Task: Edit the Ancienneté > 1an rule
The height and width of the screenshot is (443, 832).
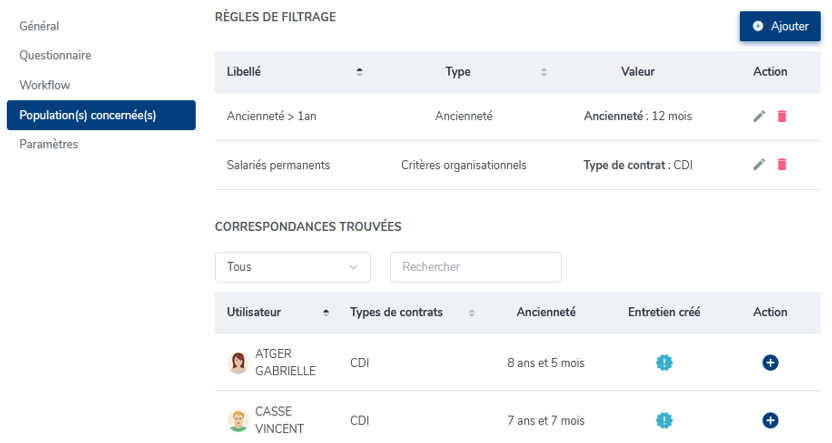Action: (759, 116)
